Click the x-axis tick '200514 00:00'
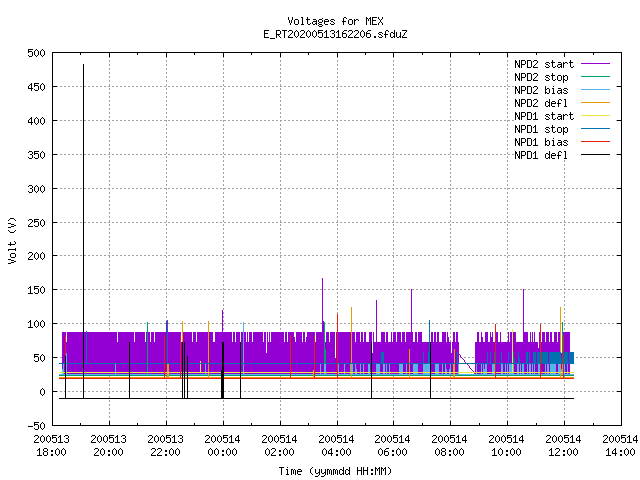640x480 pixels. (x=222, y=446)
